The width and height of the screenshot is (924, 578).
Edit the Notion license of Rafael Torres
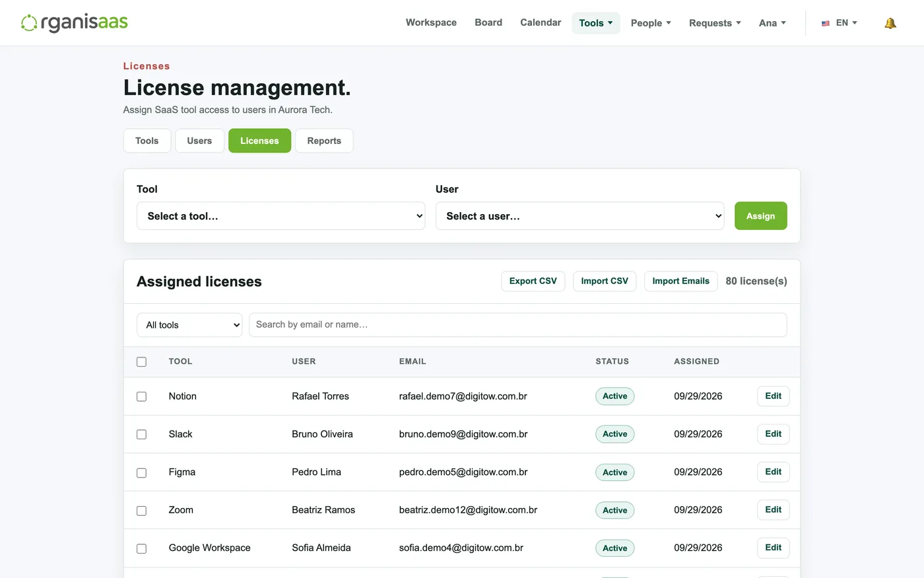773,396
